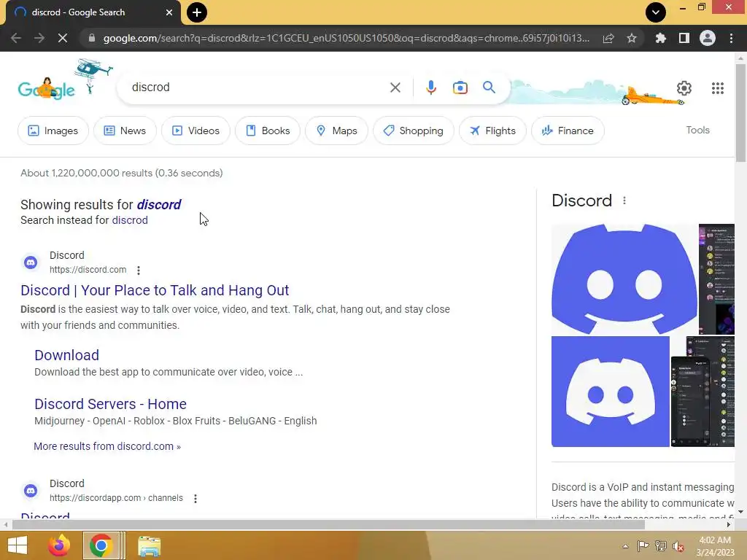Image resolution: width=747 pixels, height=560 pixels.
Task: Click the vertical page scrollbar thumb
Action: point(741,112)
